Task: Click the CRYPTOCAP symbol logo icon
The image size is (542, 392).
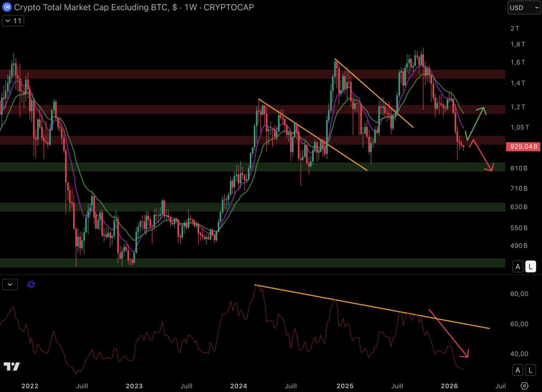Action: [x=7, y=7]
